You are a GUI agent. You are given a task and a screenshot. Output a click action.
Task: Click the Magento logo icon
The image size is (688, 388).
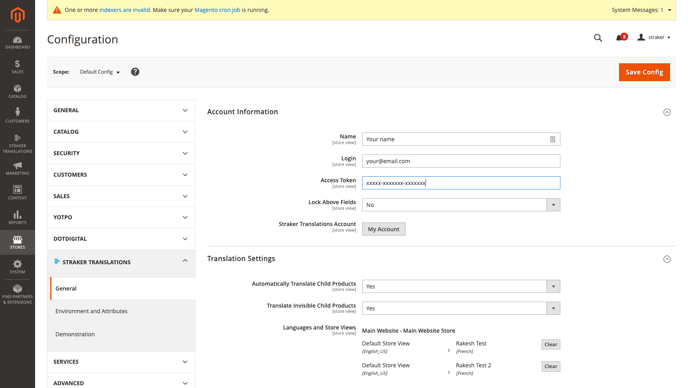(x=17, y=15)
